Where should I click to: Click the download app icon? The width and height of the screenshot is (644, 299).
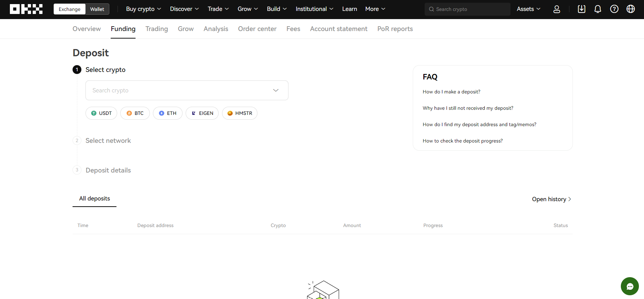pyautogui.click(x=581, y=9)
